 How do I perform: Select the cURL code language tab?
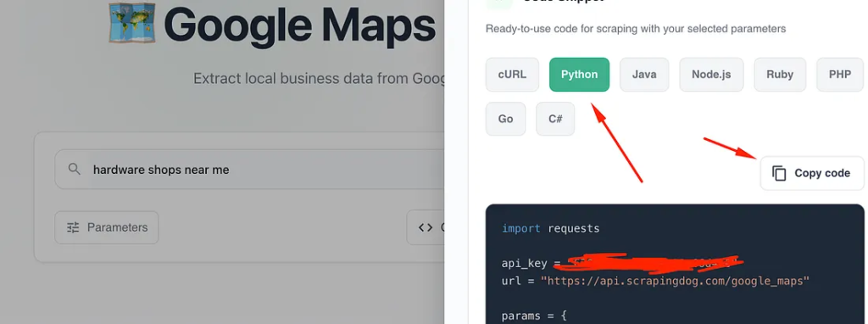512,75
